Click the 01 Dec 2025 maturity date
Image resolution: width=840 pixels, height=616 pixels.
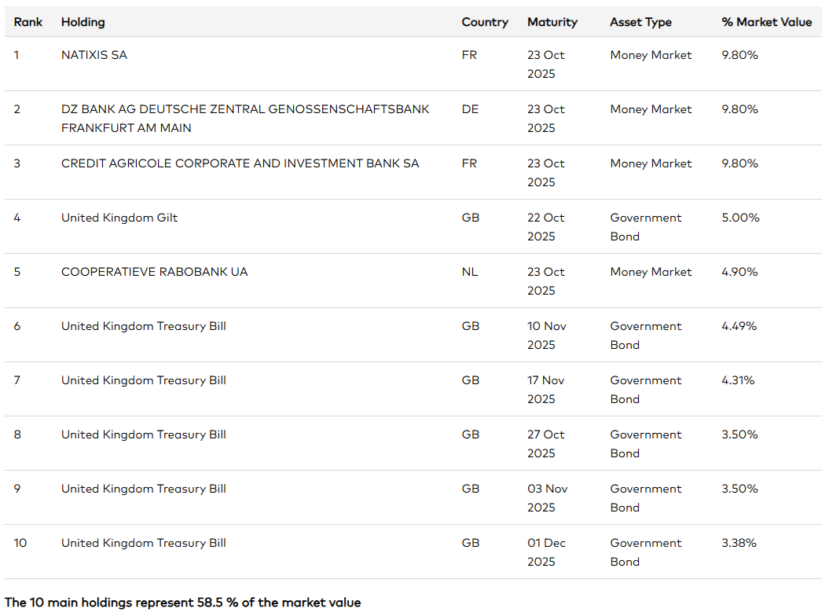click(545, 552)
